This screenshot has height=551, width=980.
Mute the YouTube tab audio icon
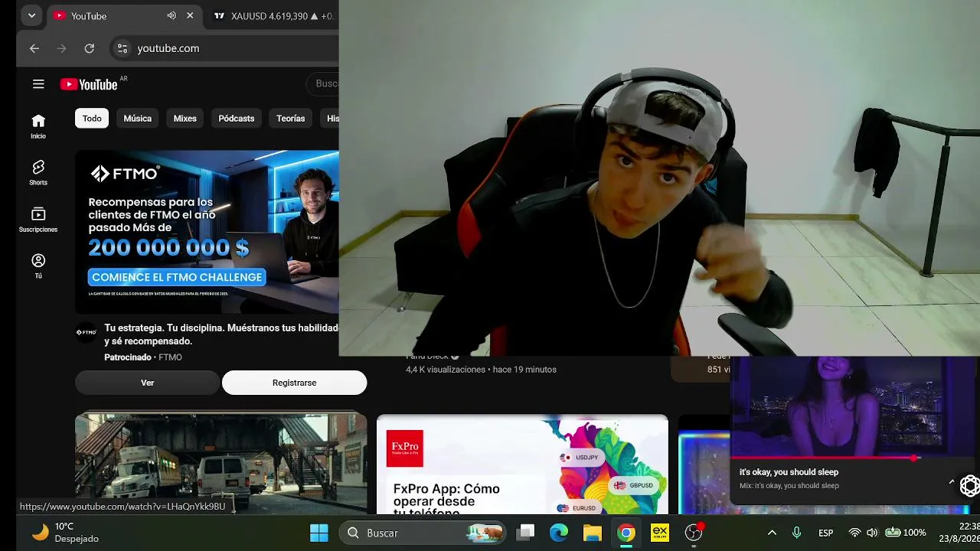[x=171, y=15]
